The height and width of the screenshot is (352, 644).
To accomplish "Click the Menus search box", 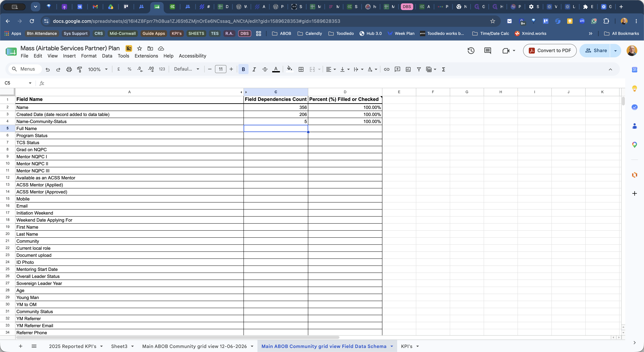I will coord(25,69).
